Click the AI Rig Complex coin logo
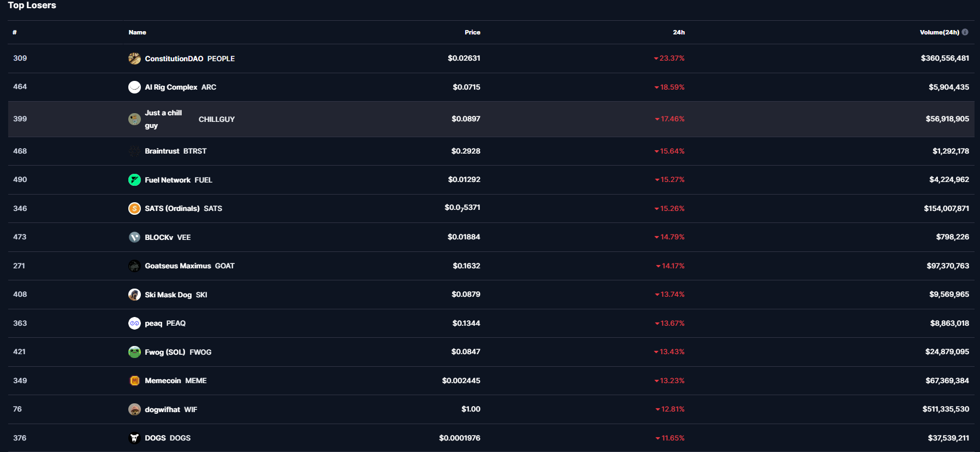 [x=134, y=87]
